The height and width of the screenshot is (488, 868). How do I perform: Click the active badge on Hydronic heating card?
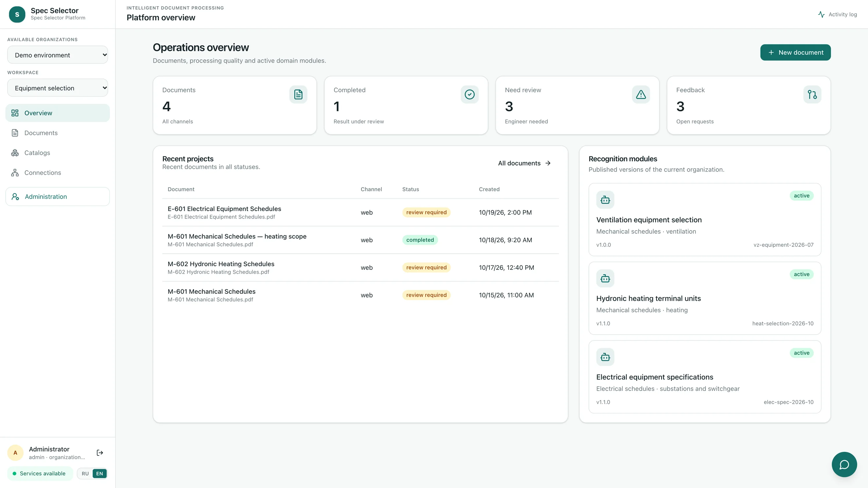pos(801,274)
